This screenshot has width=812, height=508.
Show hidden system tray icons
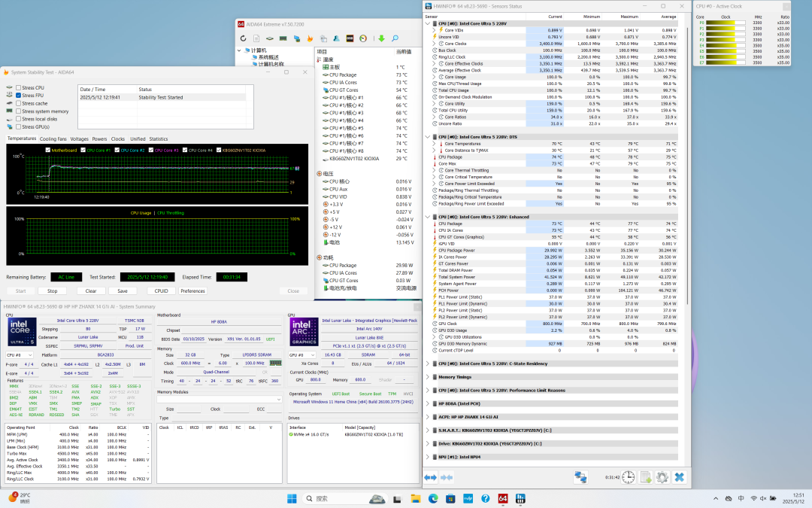tap(716, 499)
